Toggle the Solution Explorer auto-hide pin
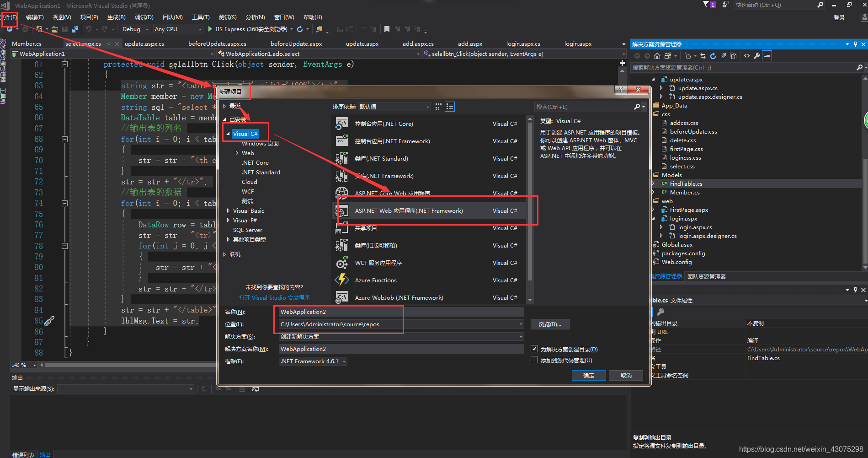Screen dimensions: 868x458 click(x=855, y=44)
